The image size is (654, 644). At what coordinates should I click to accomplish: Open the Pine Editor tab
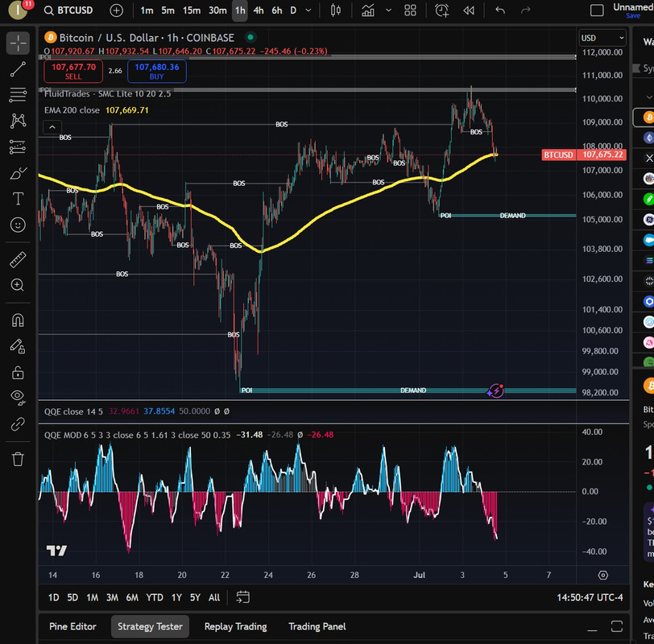point(72,626)
